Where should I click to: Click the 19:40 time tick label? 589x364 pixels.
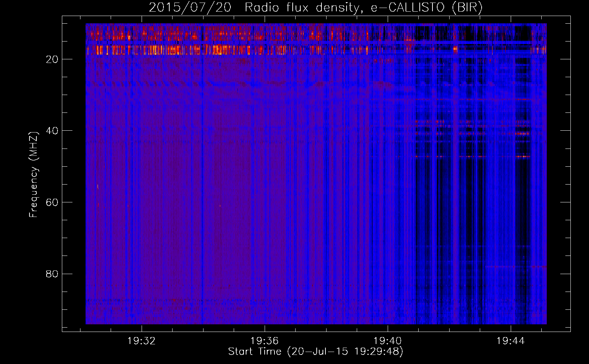[388, 341]
